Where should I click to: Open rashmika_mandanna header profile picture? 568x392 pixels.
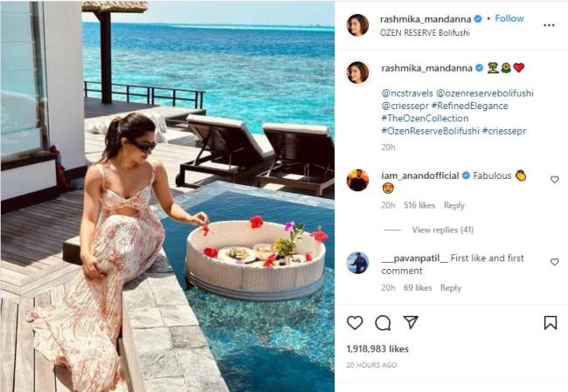click(x=357, y=25)
